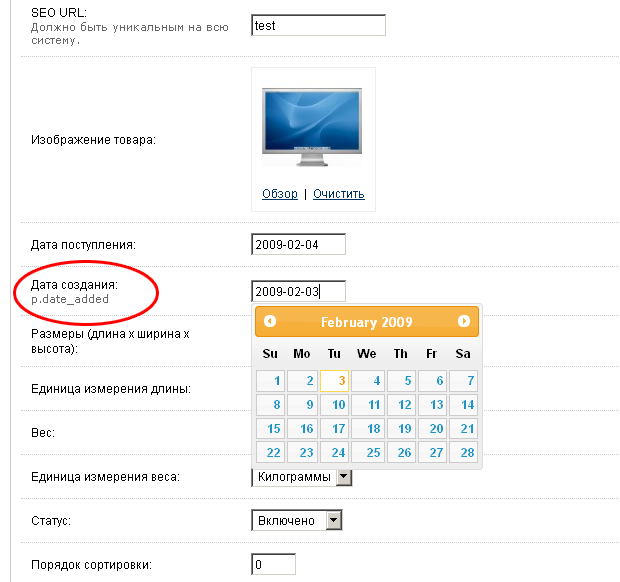Click the Дата создания date field
Viewport: 620px width, 582px height.
[298, 291]
